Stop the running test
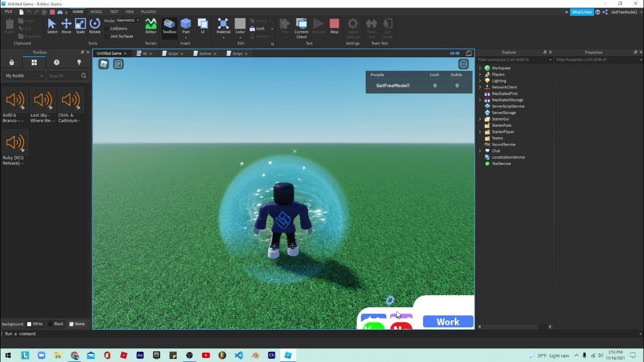Screen dimensions: 644x362 click(x=334, y=26)
